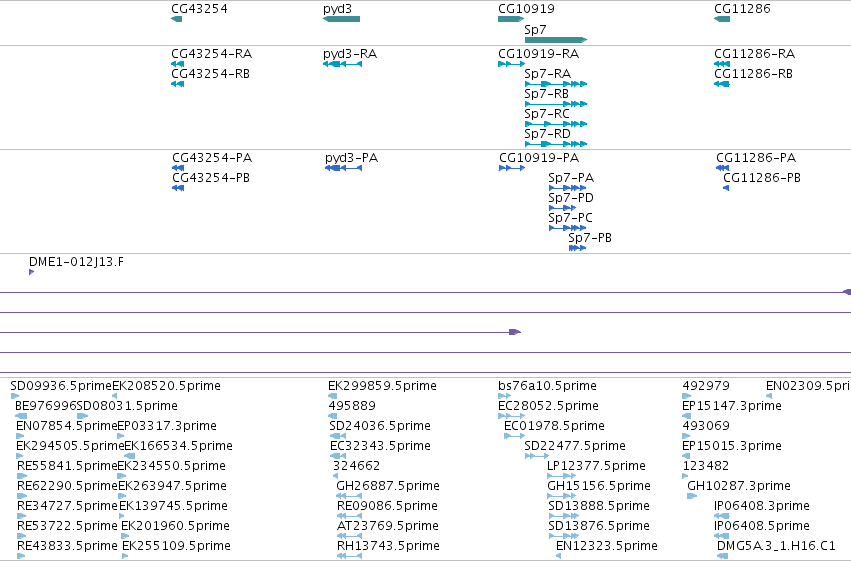The height and width of the screenshot is (561, 851).
Task: Click the Sp7-RB transcript glyph
Action: click(556, 104)
